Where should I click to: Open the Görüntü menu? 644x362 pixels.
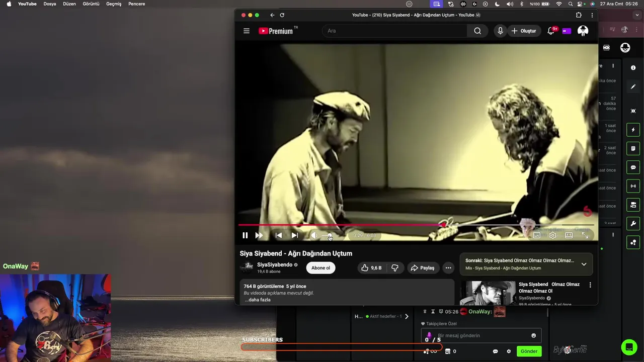[x=91, y=4]
